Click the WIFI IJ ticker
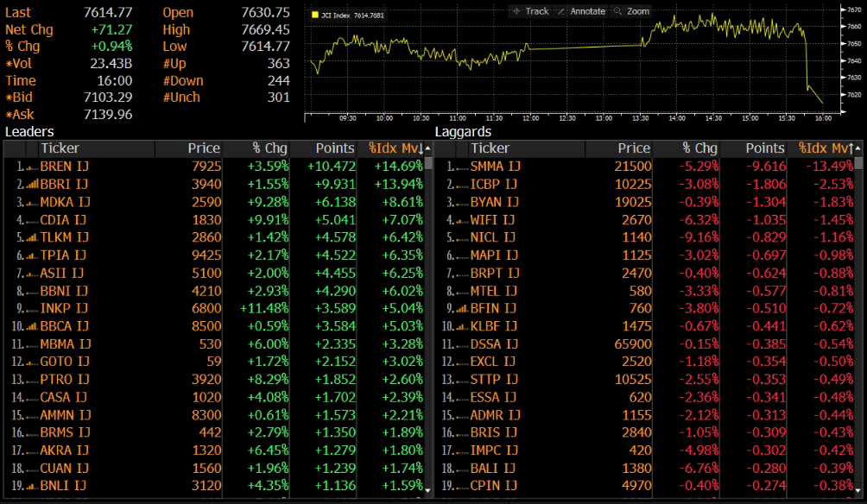Viewport: 867px width, 504px height. [x=493, y=220]
